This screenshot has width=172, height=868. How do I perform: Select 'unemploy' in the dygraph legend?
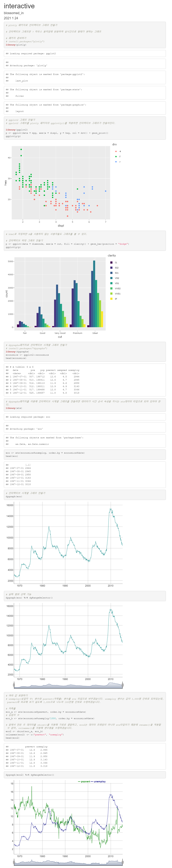100,781
